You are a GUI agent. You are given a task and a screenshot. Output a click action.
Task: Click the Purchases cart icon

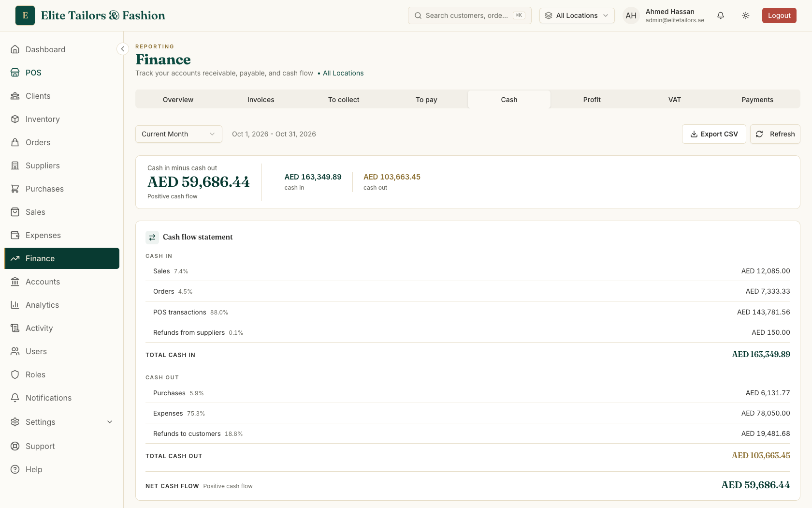15,189
